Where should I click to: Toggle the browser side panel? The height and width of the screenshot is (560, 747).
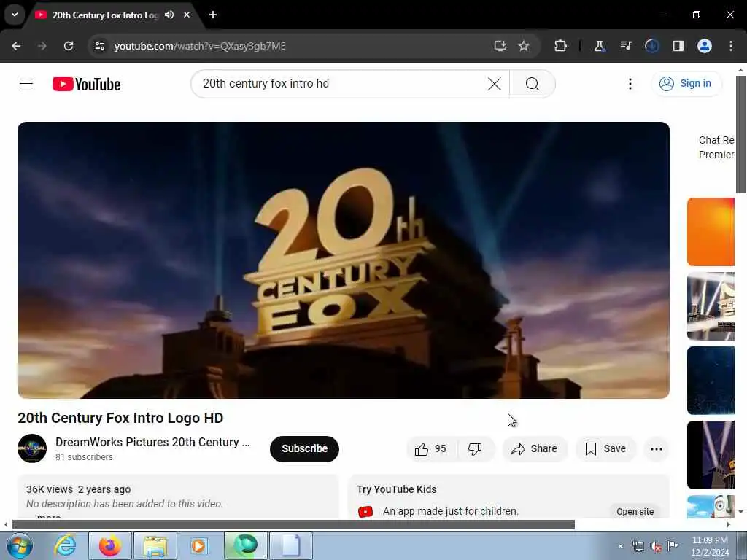click(678, 46)
